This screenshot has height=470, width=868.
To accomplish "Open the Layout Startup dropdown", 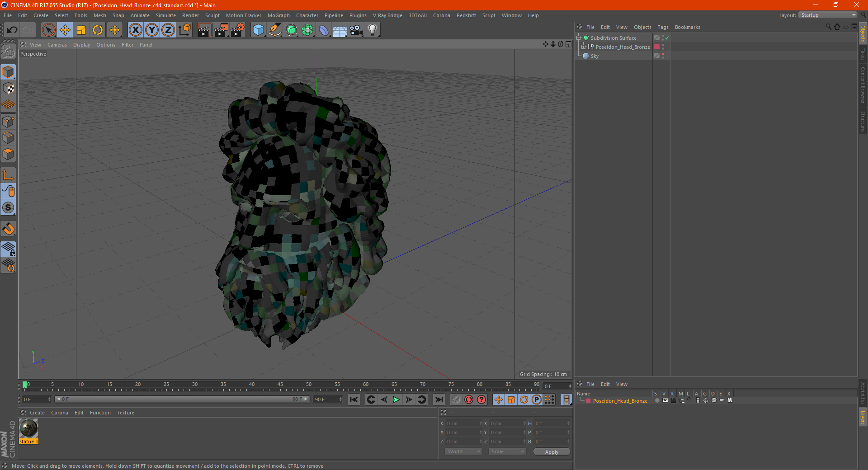I will click(x=828, y=15).
